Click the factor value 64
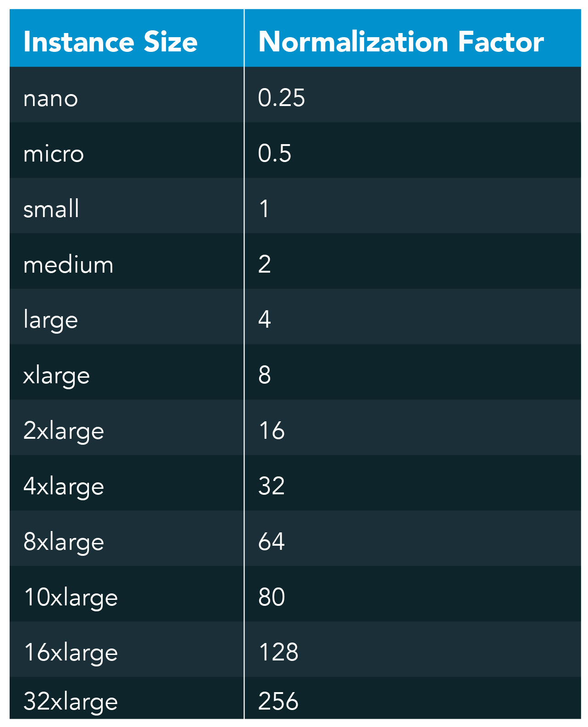 coord(272,542)
